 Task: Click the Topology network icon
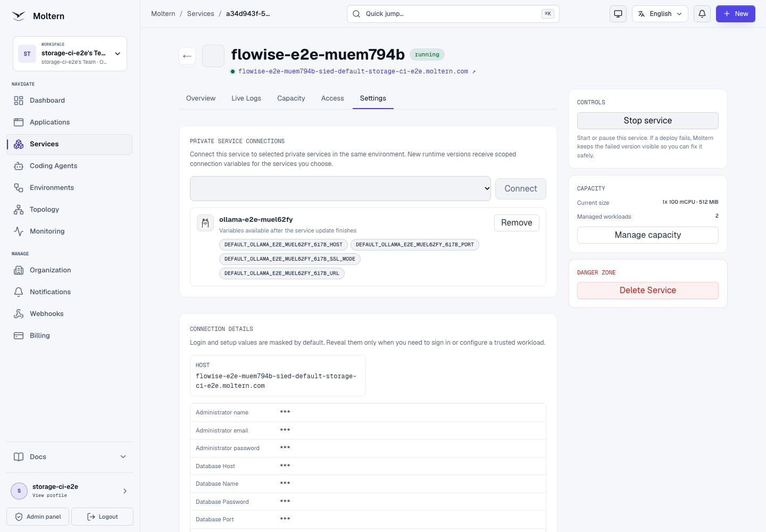[19, 210]
